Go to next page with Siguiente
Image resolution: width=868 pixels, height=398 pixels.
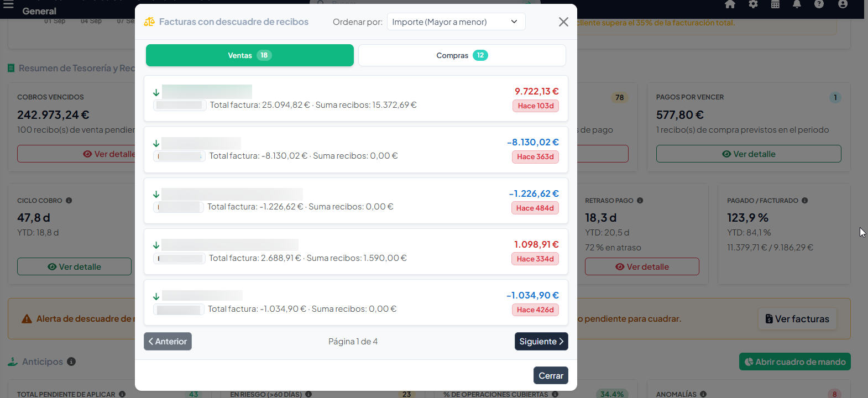541,342
